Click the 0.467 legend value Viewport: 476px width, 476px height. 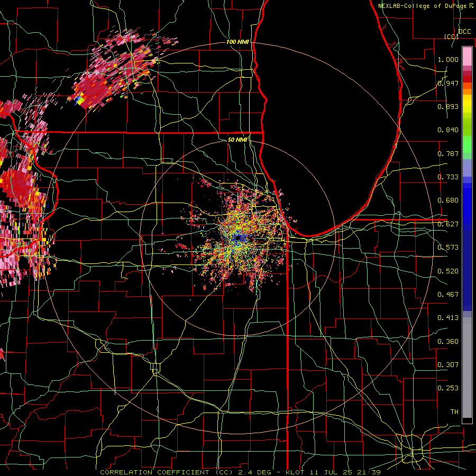pos(448,295)
